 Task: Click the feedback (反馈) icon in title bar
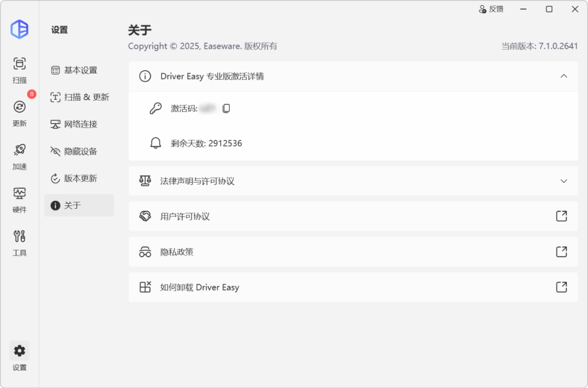point(482,9)
